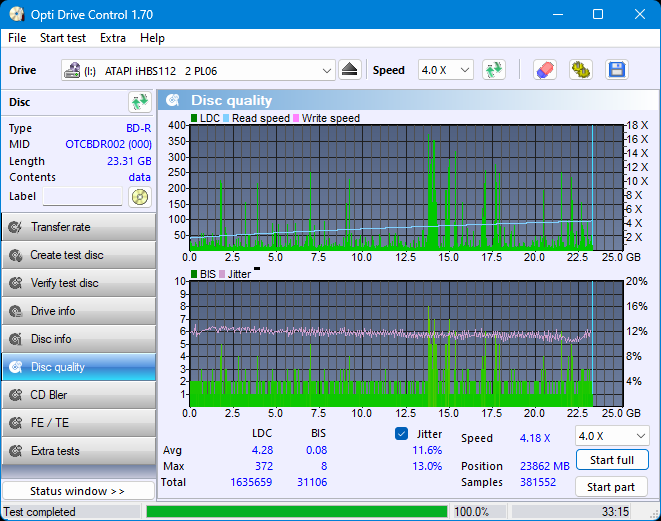Click the refresh speed icon beside the Speed dropdown
This screenshot has height=521, width=661.
(x=493, y=70)
